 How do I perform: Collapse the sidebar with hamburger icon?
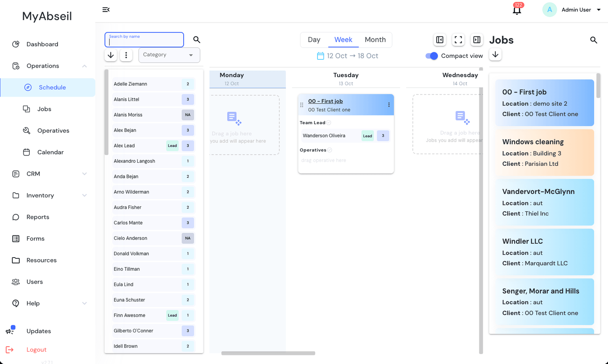tap(106, 9)
